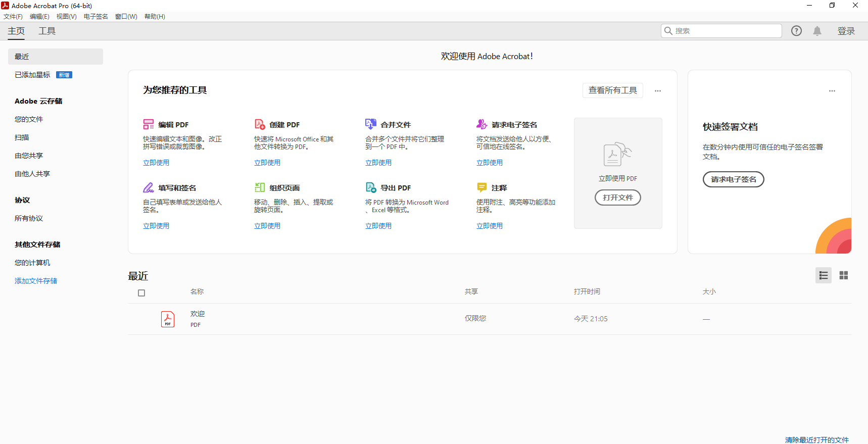Select 由他人共享 in the sidebar
868x444 pixels.
32,174
